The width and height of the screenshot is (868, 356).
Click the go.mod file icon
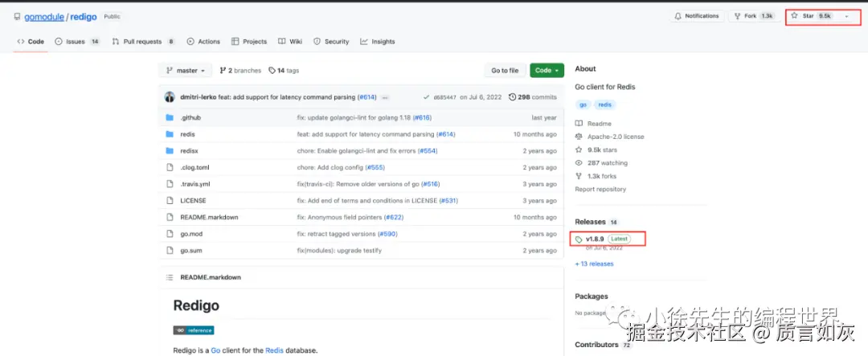coord(170,234)
